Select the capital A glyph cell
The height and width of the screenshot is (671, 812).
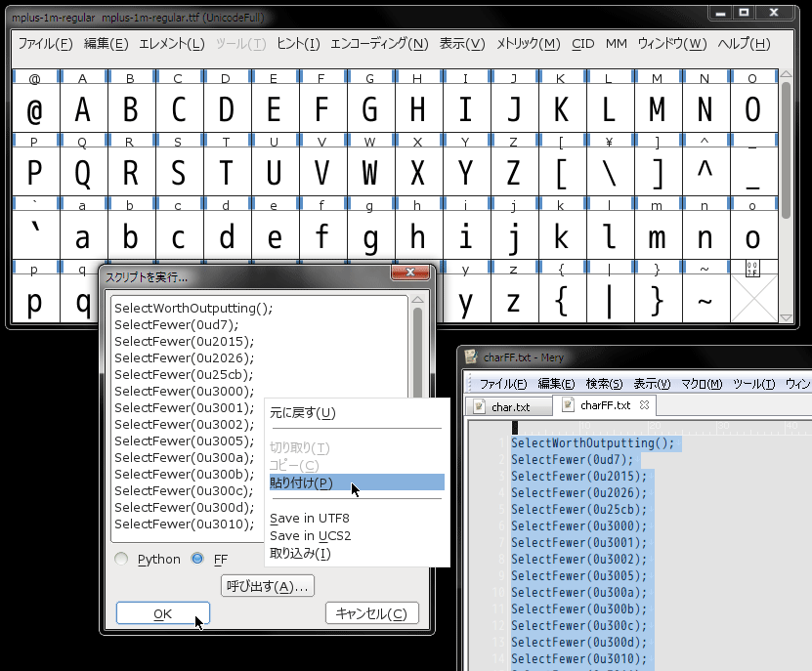click(83, 107)
